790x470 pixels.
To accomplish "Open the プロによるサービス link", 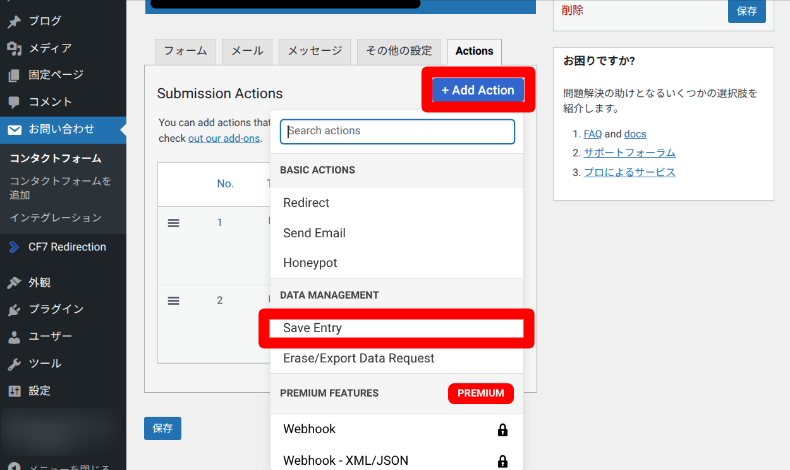I will [629, 172].
